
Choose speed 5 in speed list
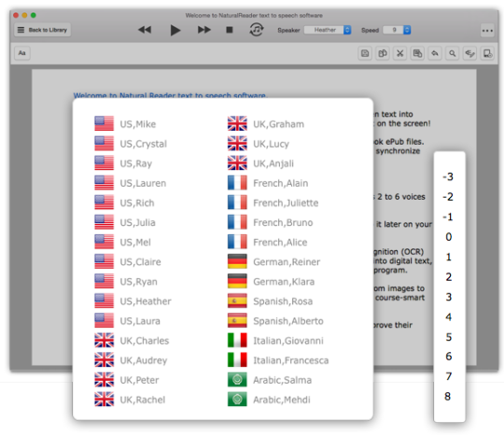[449, 337]
